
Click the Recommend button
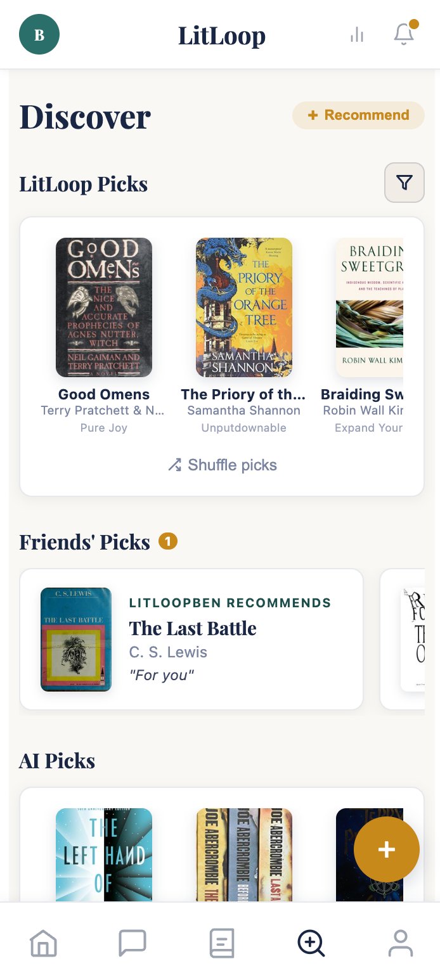[358, 115]
